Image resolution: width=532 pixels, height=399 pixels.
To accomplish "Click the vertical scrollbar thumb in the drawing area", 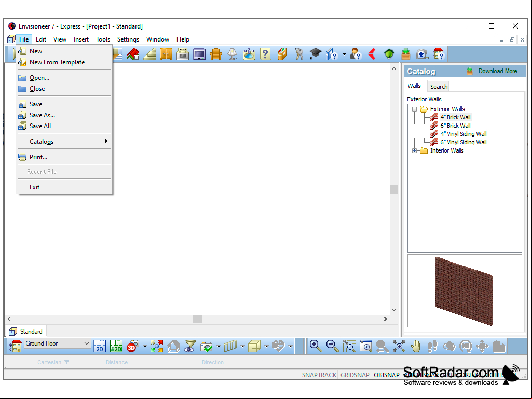I will coord(394,189).
